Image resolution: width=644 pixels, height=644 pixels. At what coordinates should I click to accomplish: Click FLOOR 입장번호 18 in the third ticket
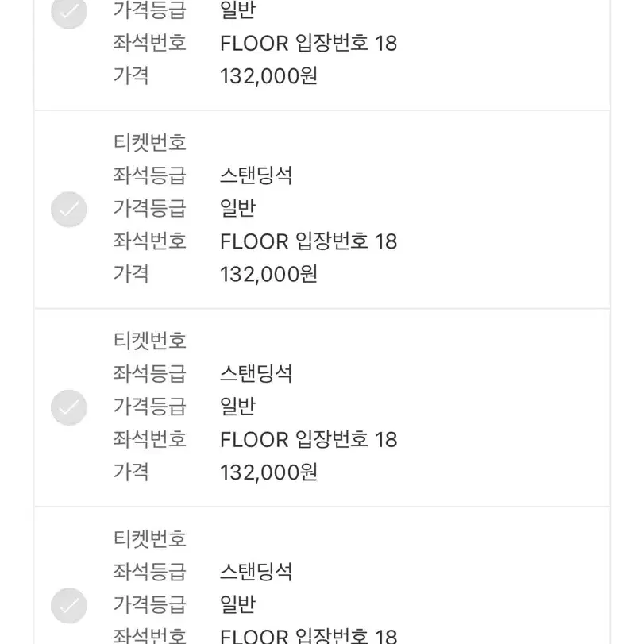308,439
